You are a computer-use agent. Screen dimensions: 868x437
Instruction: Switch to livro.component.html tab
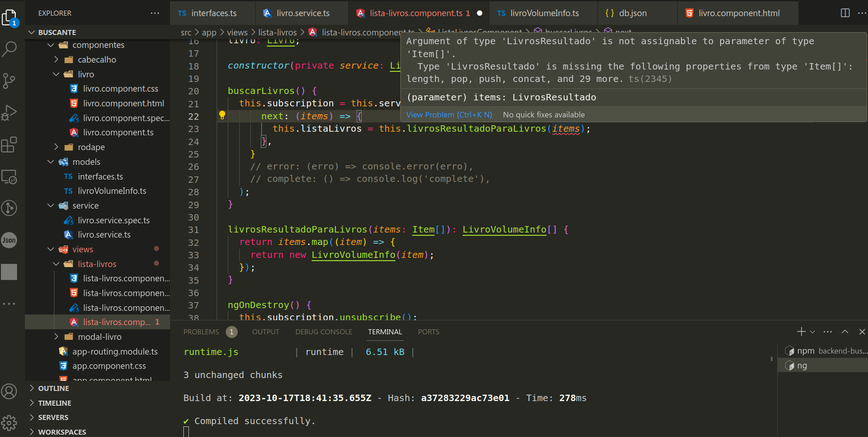(738, 13)
